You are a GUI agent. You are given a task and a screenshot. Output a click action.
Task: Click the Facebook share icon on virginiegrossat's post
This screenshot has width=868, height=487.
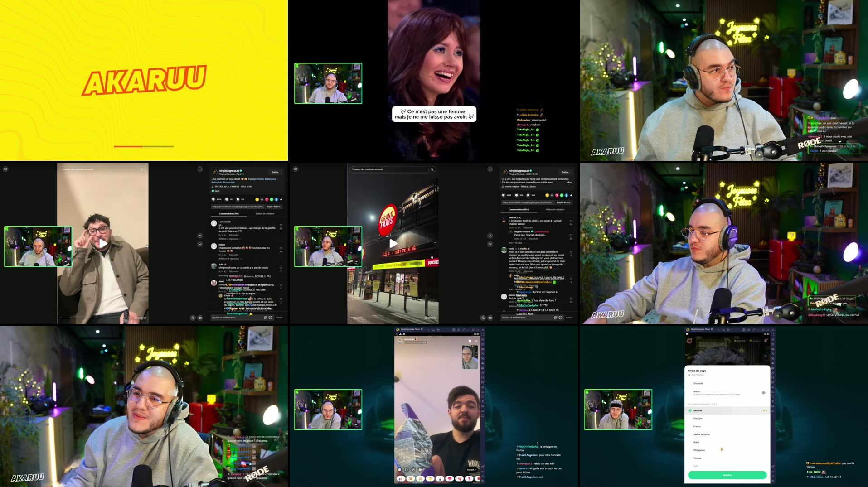[276, 199]
